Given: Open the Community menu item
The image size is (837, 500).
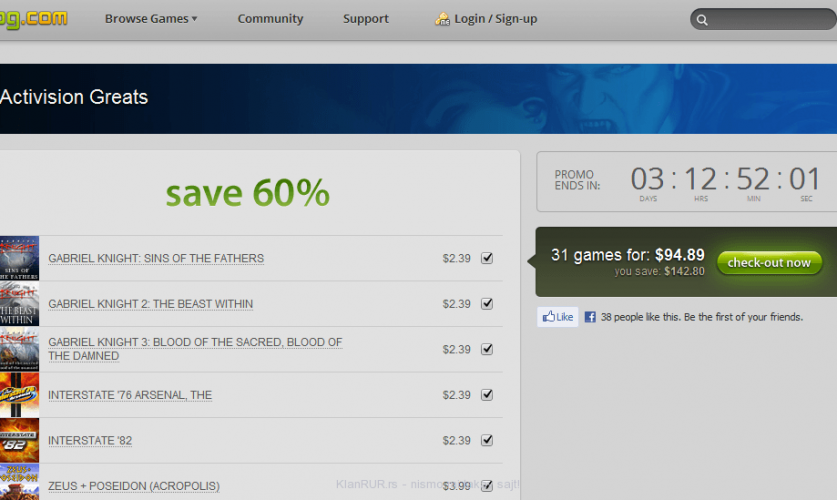Looking at the screenshot, I should click(x=270, y=19).
